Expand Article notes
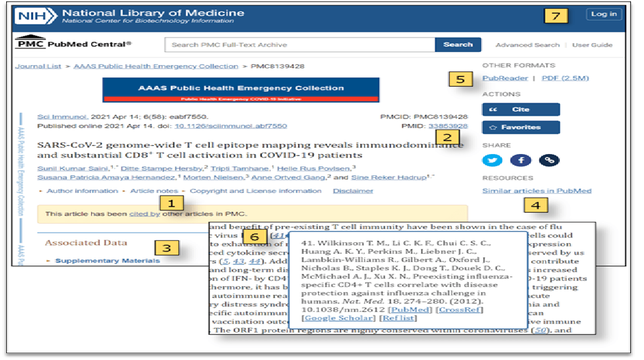Viewport: 644px width, 360px height. point(155,191)
